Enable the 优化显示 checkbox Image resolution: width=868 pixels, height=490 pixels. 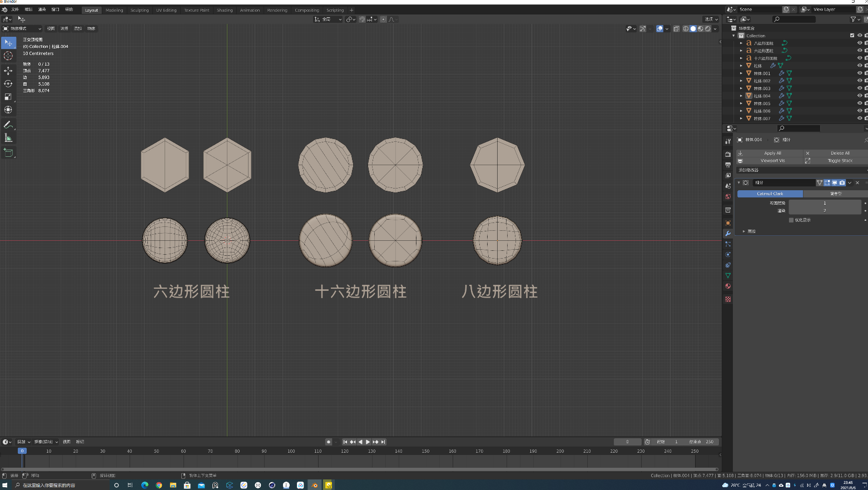point(791,220)
